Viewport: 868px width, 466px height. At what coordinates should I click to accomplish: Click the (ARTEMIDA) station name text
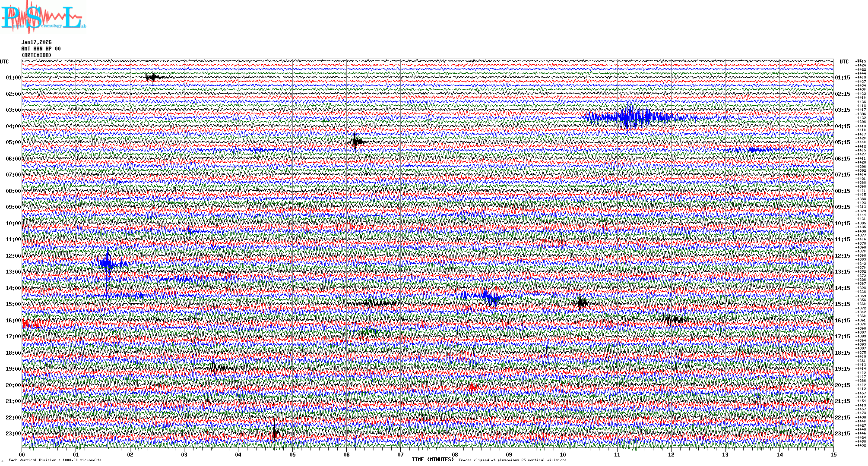36,55
